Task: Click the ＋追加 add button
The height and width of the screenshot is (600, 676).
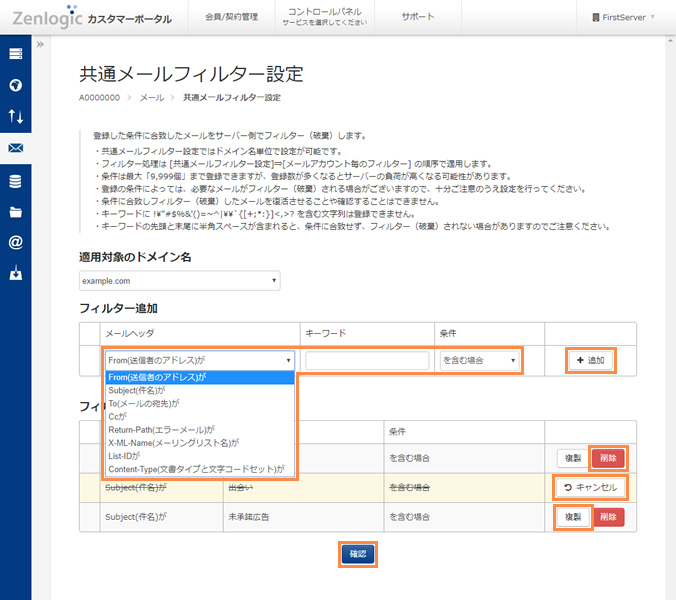Action: (591, 360)
